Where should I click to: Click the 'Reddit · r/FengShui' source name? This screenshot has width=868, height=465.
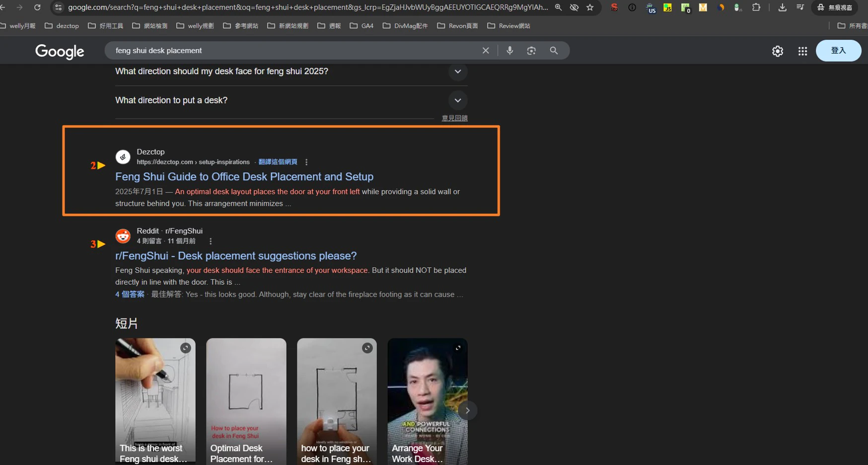[x=170, y=231]
